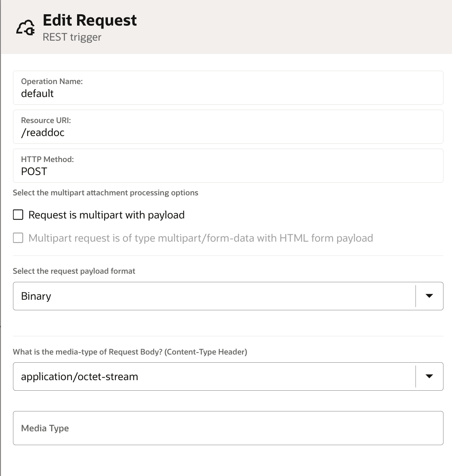The image size is (452, 476).
Task: Click the HTTP Method field showing POST
Action: 228,166
